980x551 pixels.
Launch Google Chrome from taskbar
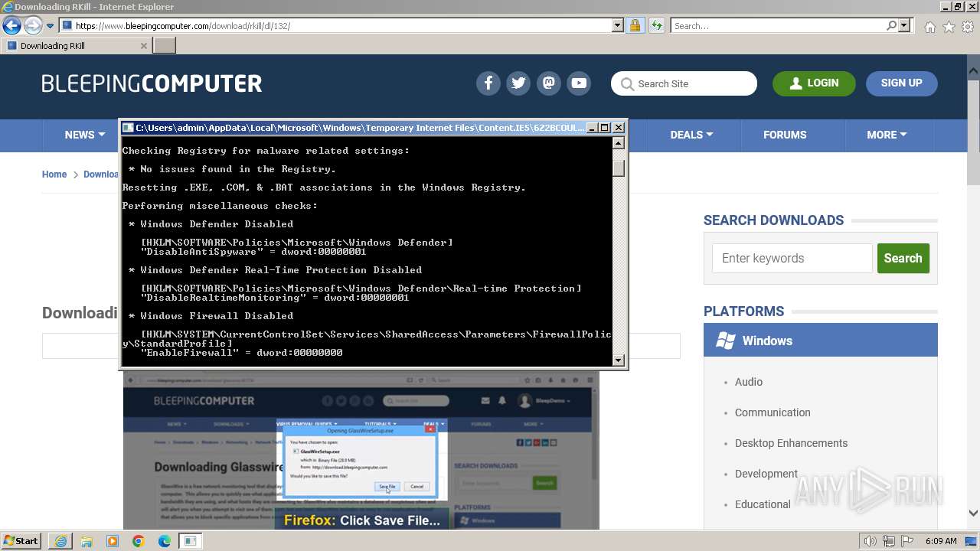coord(139,541)
